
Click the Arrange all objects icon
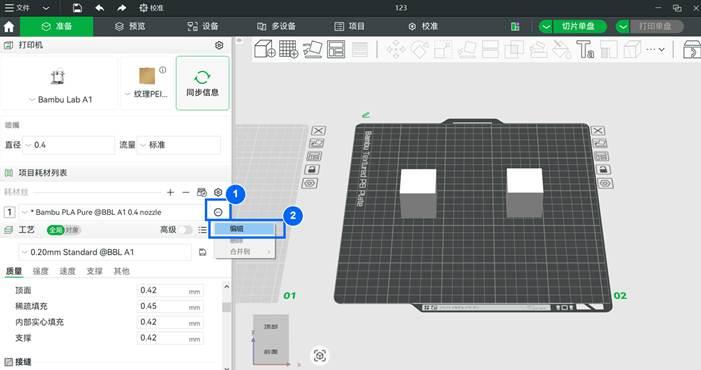click(x=336, y=49)
